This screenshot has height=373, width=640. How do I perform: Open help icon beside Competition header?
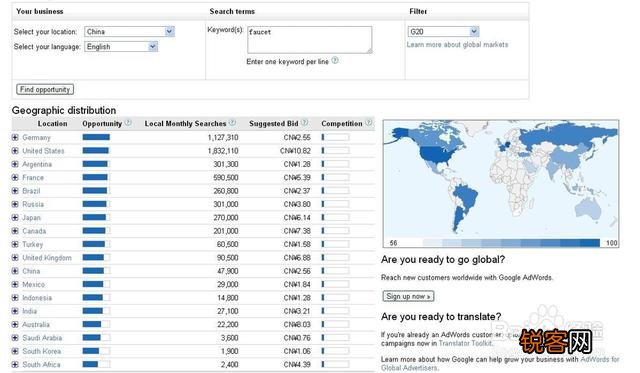point(369,122)
